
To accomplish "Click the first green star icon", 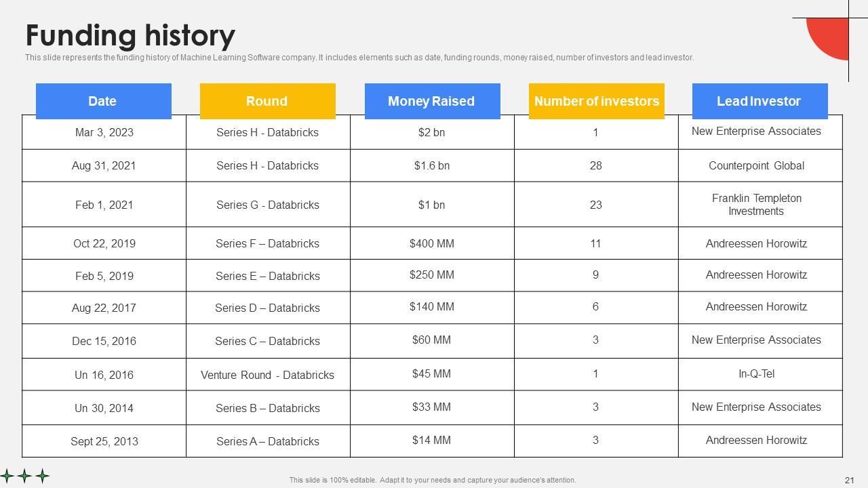I will coord(7,476).
